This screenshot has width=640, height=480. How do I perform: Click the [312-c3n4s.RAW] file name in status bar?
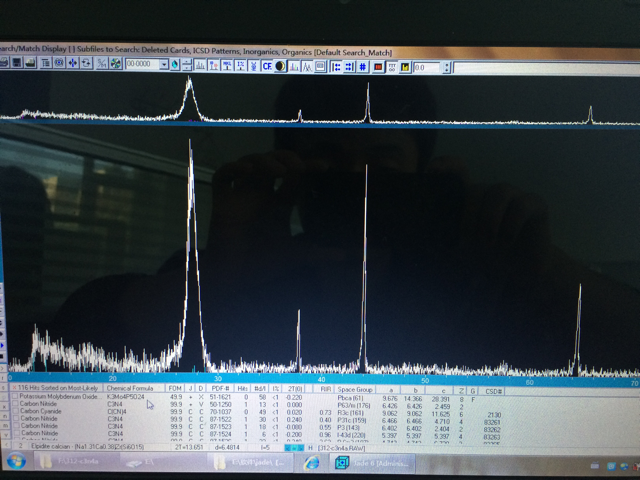[341, 448]
